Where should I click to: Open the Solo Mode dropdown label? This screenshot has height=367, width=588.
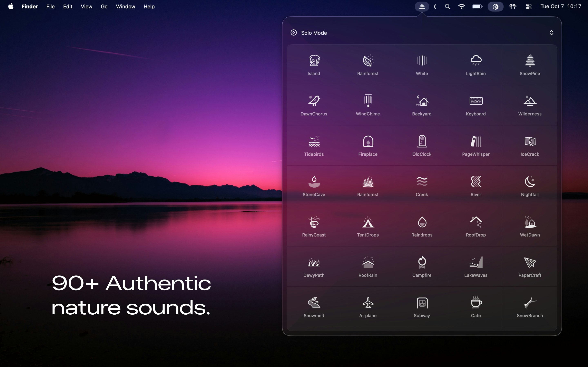(314, 33)
